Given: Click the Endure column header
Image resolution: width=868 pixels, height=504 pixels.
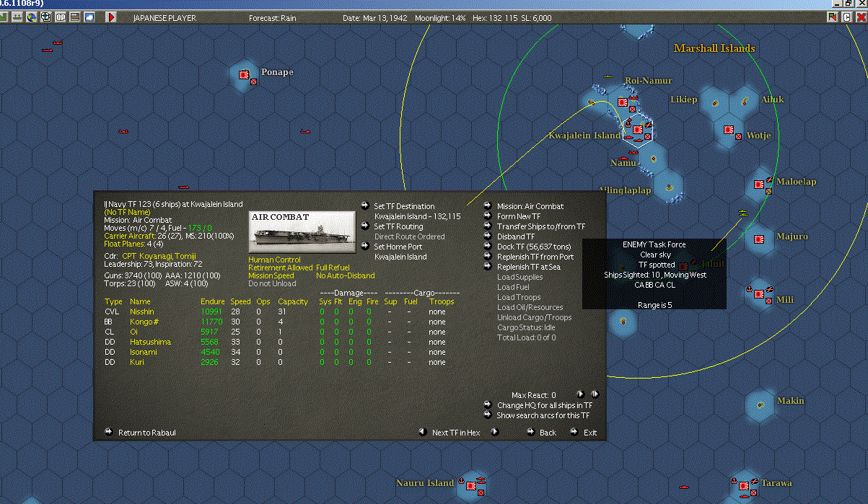Looking at the screenshot, I should point(213,301).
